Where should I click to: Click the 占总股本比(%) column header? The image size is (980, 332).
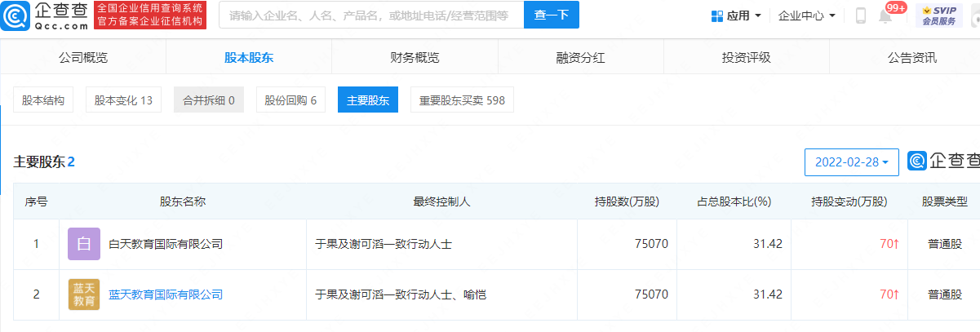pyautogui.click(x=734, y=201)
